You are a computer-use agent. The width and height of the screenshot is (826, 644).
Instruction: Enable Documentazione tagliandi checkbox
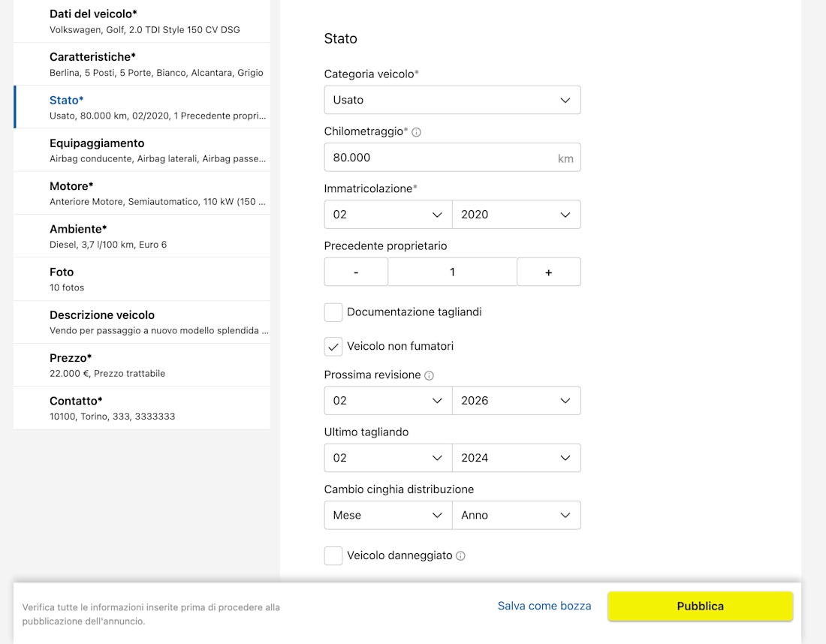pos(333,312)
